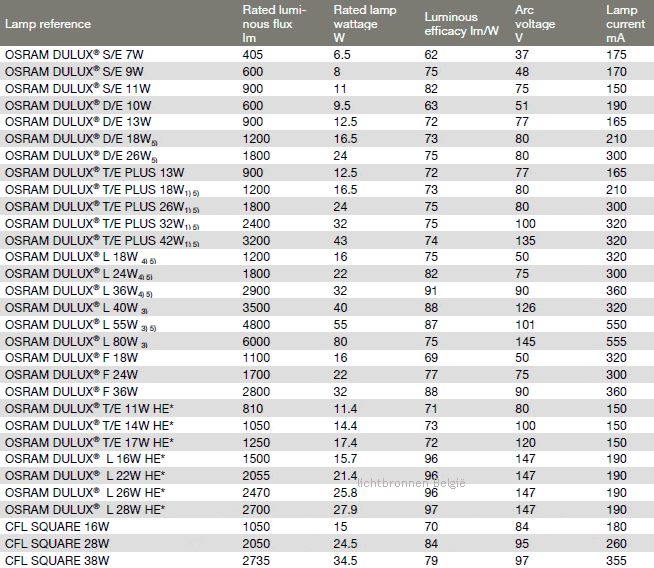Click luminous flux value '810'
This screenshot has width=654, height=568.
point(253,409)
